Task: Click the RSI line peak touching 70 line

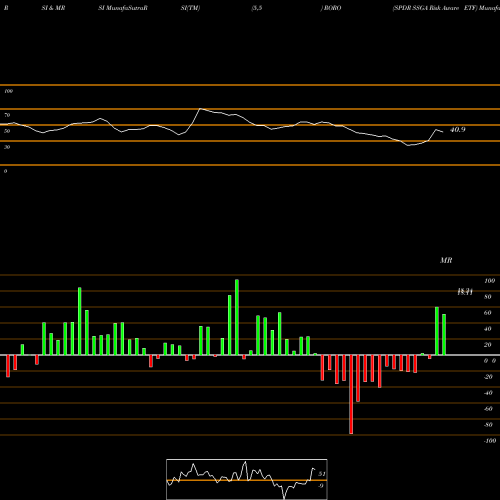Action: [x=200, y=109]
